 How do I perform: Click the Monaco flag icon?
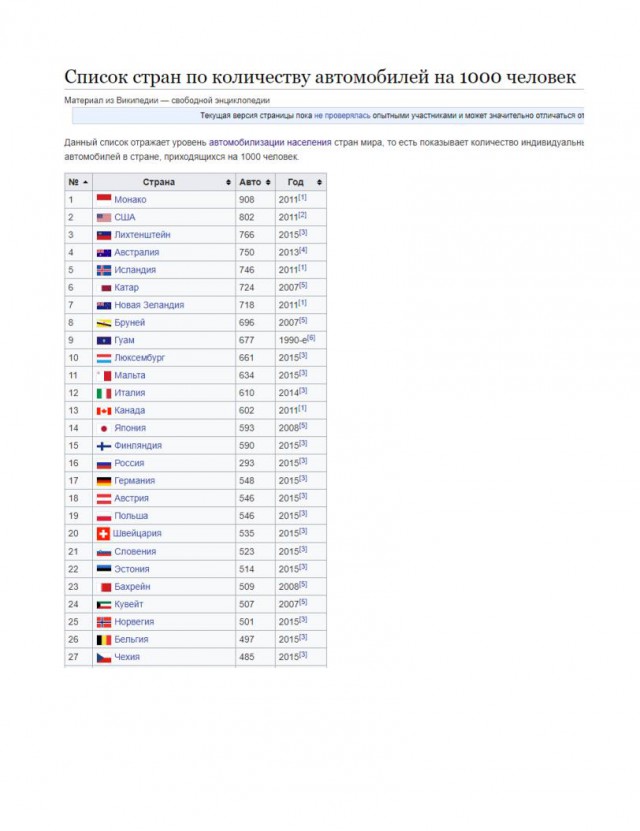[104, 199]
